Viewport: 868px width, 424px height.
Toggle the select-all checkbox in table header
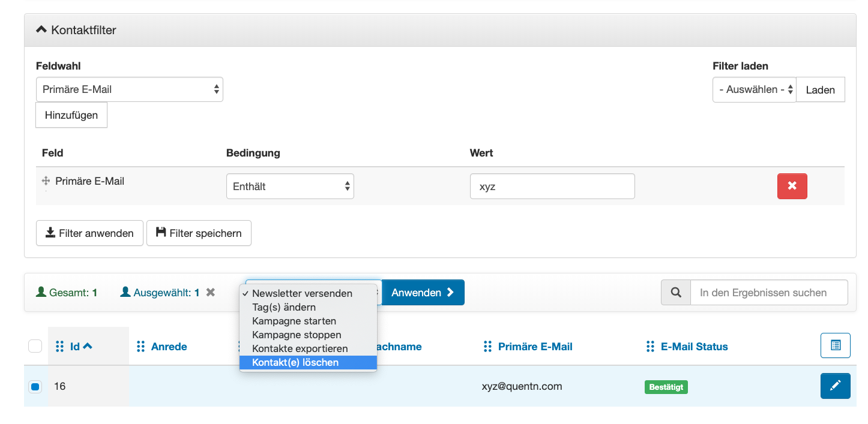pos(35,346)
